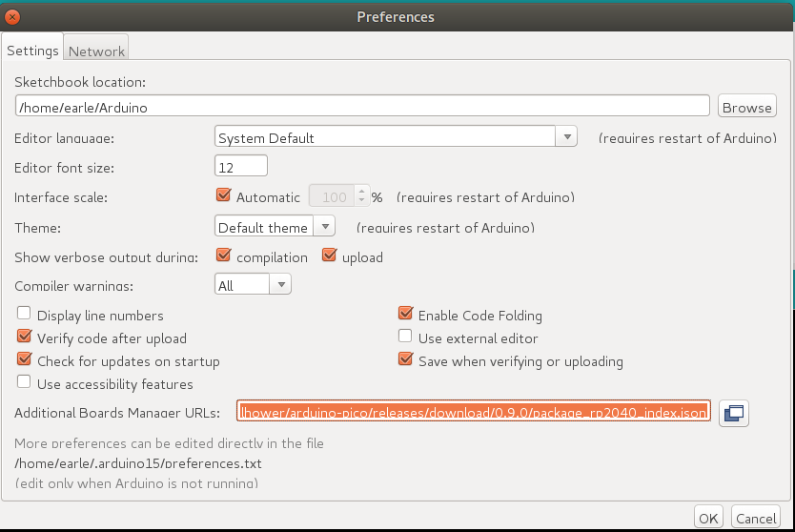Image resolution: width=795 pixels, height=532 pixels.
Task: Enable Use external editor option
Action: point(405,338)
